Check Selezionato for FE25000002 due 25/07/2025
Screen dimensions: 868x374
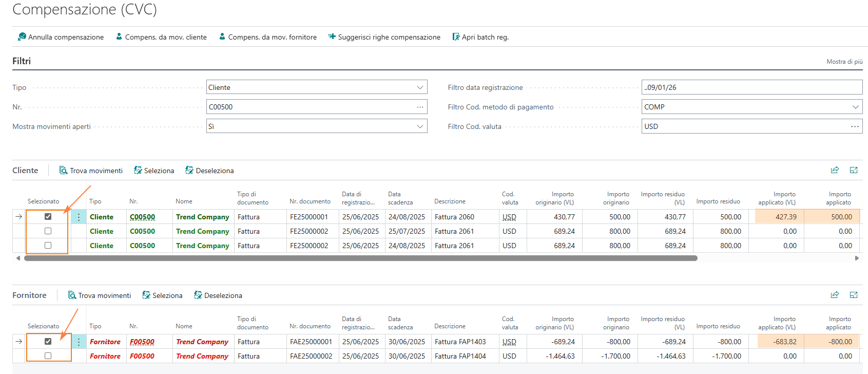(x=48, y=231)
